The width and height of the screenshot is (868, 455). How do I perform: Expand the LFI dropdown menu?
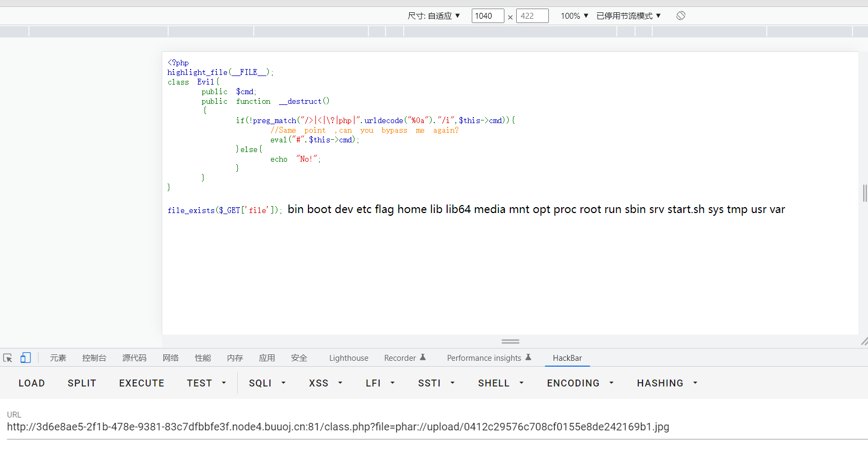pyautogui.click(x=380, y=383)
